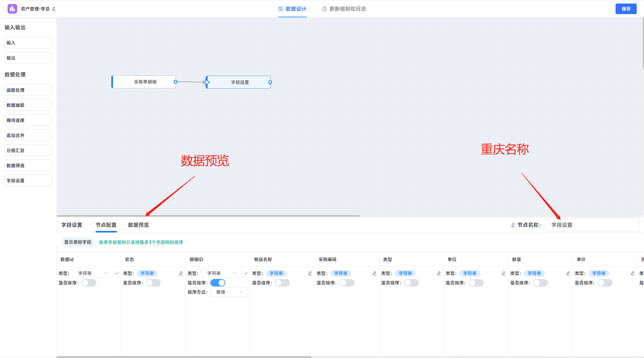The image size is (644, 358).
Task: Edit type pencil in 单价 column
Action: [x=633, y=273]
